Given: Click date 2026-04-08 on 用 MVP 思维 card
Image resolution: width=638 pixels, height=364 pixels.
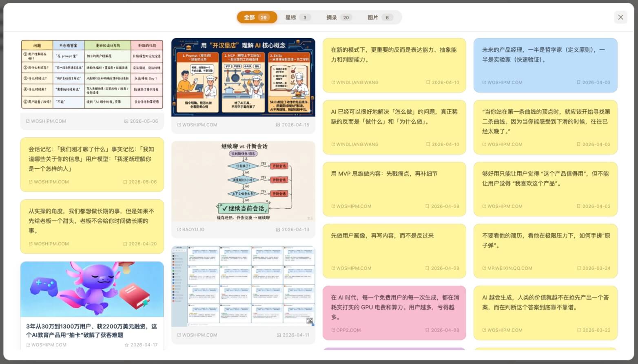Looking at the screenshot, I should 445,206.
